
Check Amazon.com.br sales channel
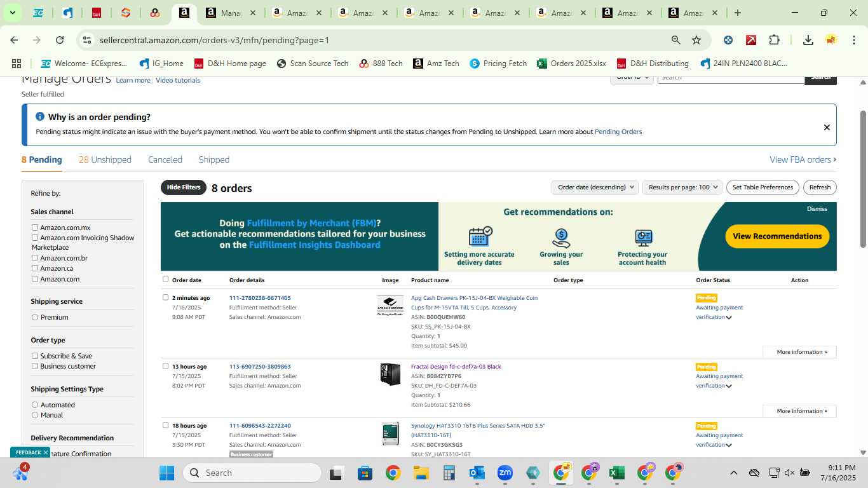click(35, 258)
